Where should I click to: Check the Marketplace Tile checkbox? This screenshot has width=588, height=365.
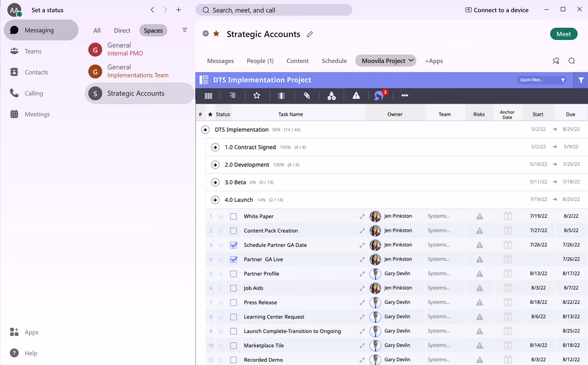pyautogui.click(x=233, y=345)
